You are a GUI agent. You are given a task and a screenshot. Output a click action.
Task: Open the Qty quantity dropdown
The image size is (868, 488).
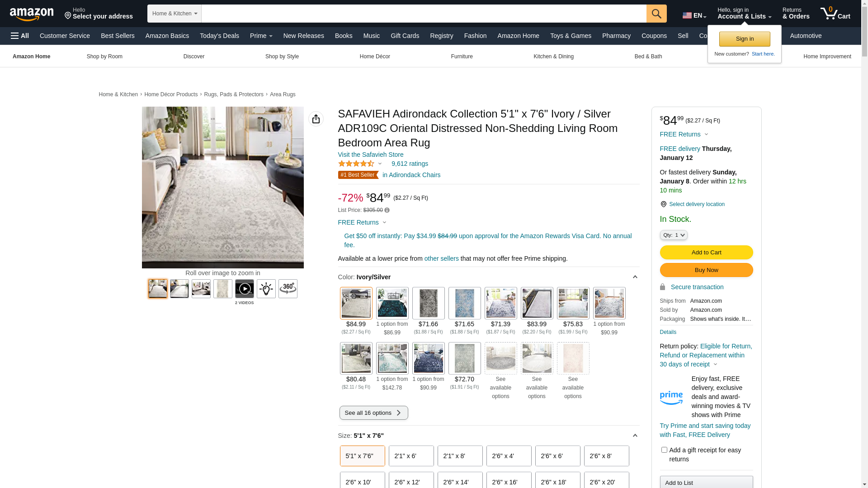click(x=674, y=235)
